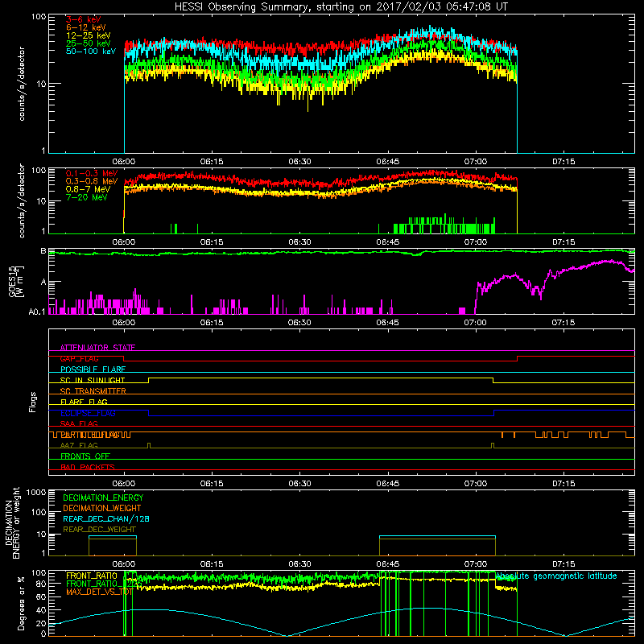
Task: Click the "GOES15" axis label
Action: [x=13, y=281]
